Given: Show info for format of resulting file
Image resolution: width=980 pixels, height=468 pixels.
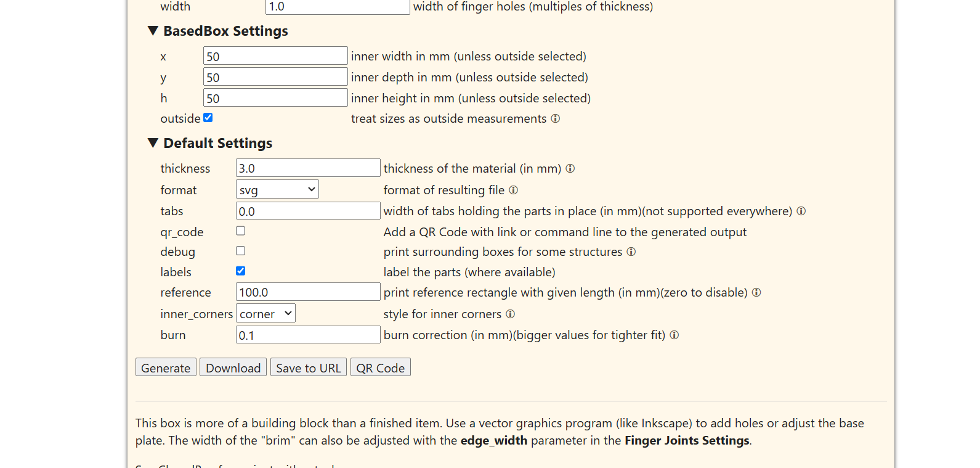Looking at the screenshot, I should [x=513, y=190].
